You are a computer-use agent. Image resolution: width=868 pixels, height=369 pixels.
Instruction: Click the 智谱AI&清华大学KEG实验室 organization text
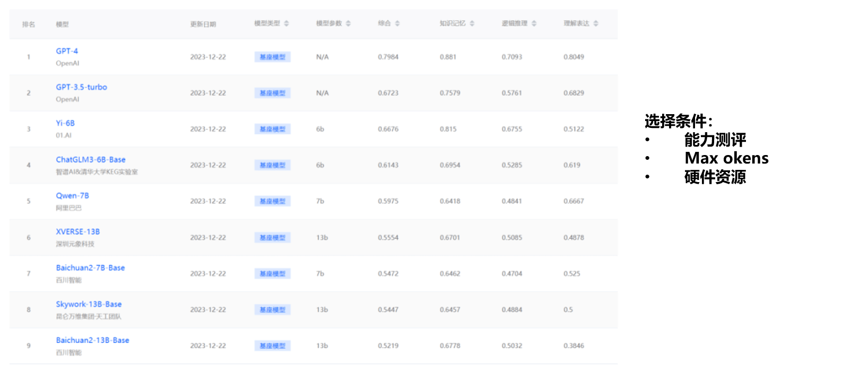point(97,172)
